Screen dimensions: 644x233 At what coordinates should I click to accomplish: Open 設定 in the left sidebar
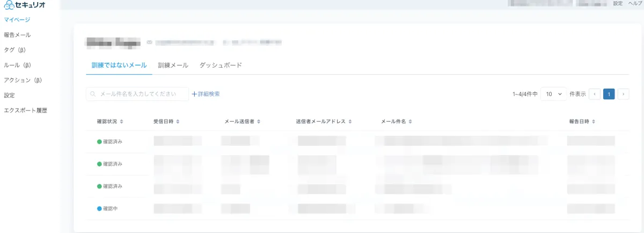(x=9, y=95)
